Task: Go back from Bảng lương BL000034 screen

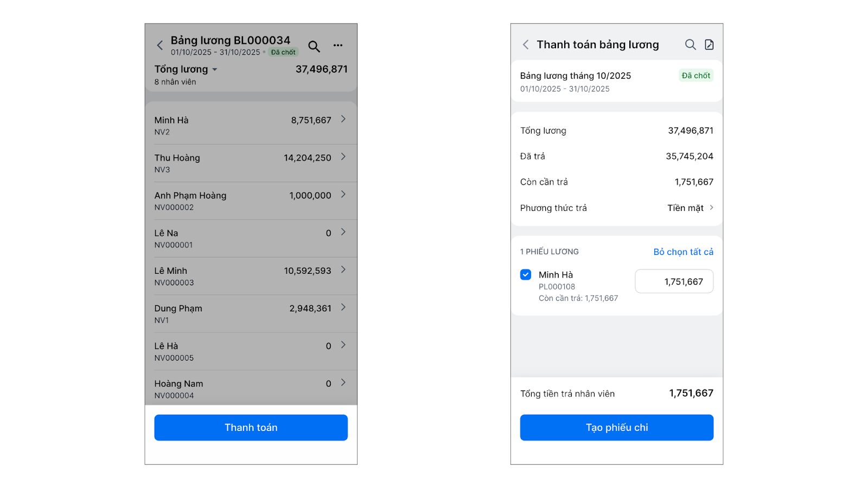Action: [160, 46]
